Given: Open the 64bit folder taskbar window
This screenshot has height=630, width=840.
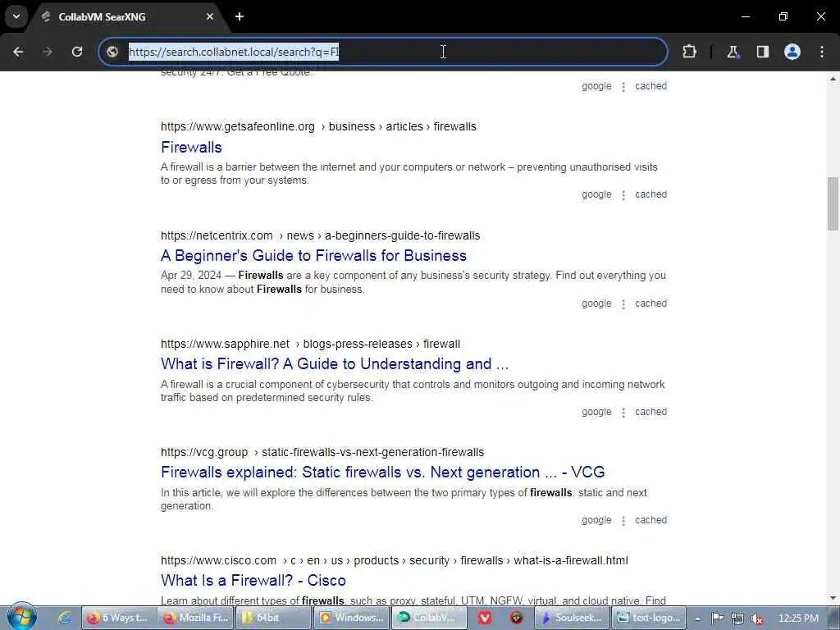Looking at the screenshot, I should 272,618.
